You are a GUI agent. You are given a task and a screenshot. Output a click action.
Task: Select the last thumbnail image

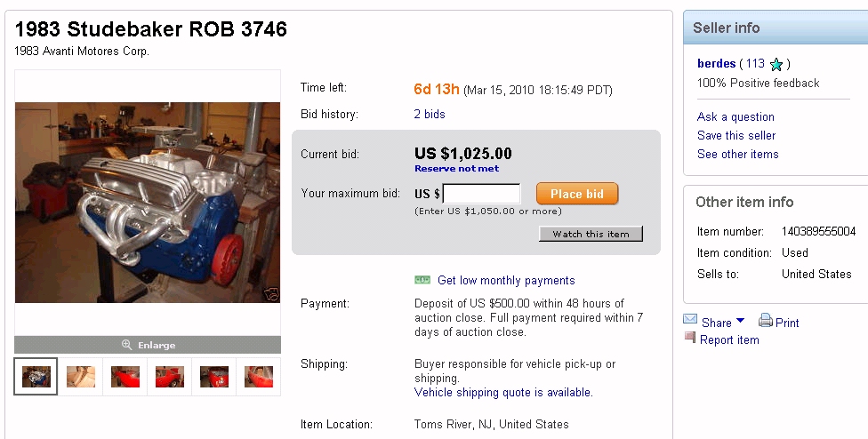[x=259, y=377]
